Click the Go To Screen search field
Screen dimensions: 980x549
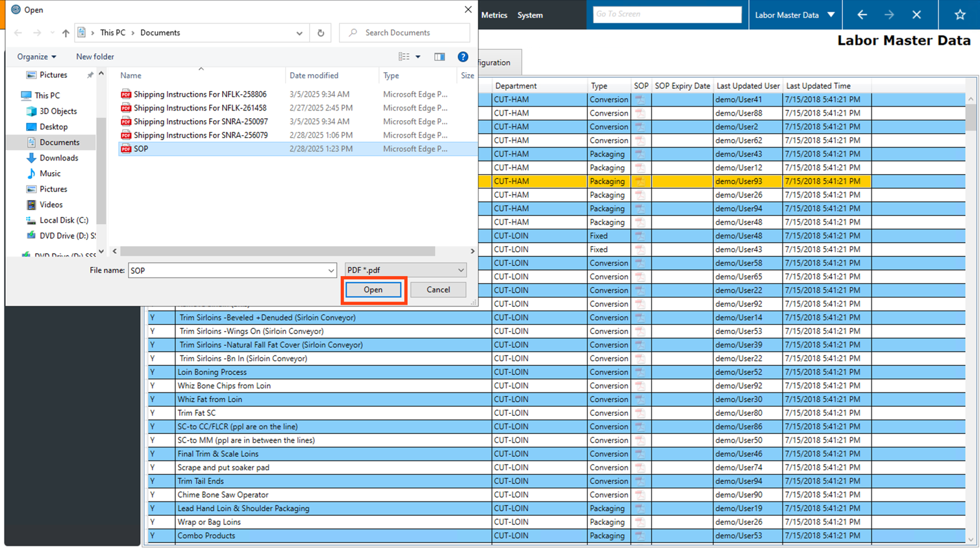point(666,14)
